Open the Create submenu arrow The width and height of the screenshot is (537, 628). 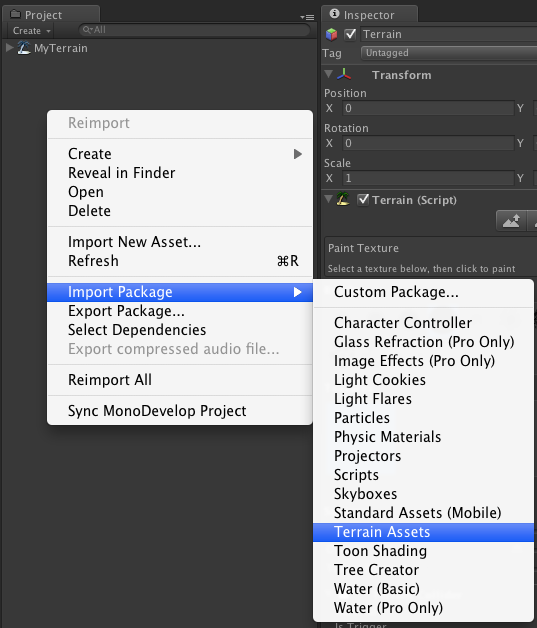point(298,154)
